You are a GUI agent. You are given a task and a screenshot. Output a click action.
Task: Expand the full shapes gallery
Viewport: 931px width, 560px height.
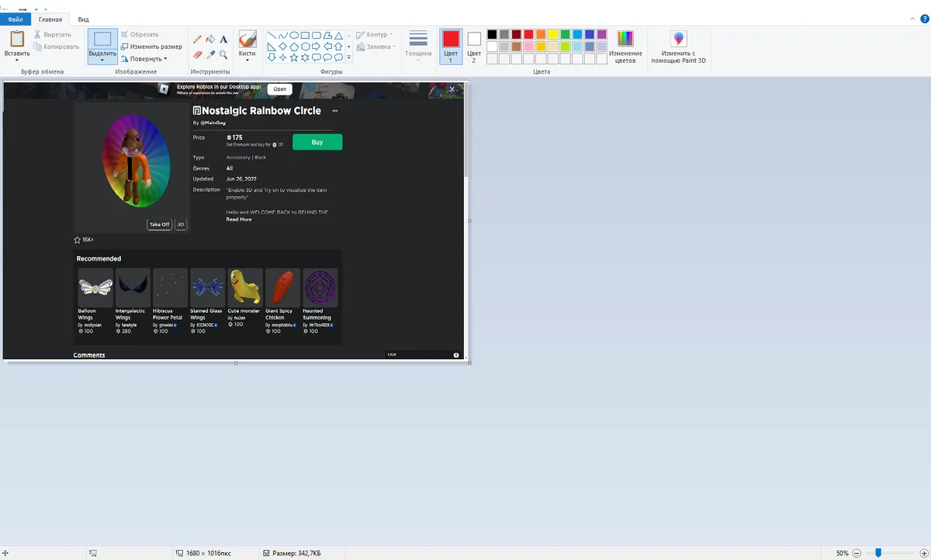349,57
